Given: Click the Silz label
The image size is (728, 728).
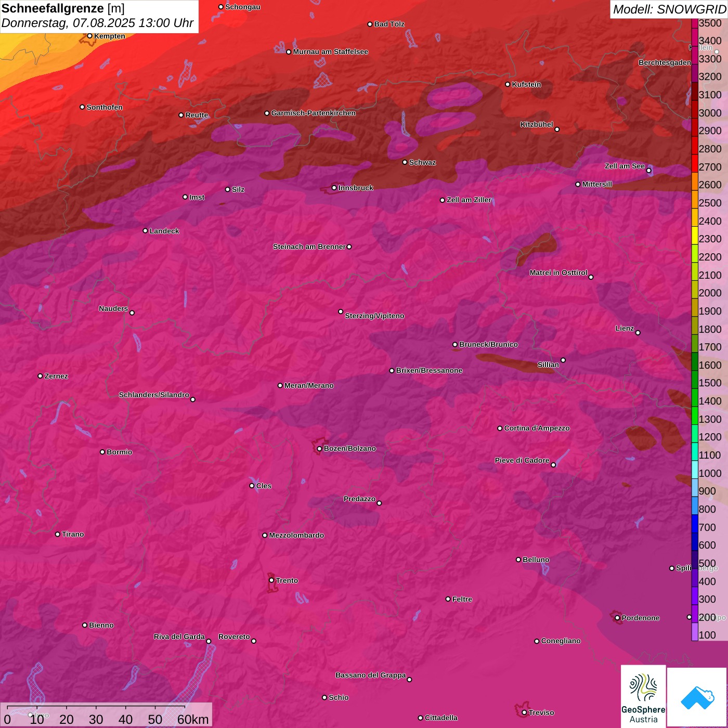Looking at the screenshot, I should point(238,189).
